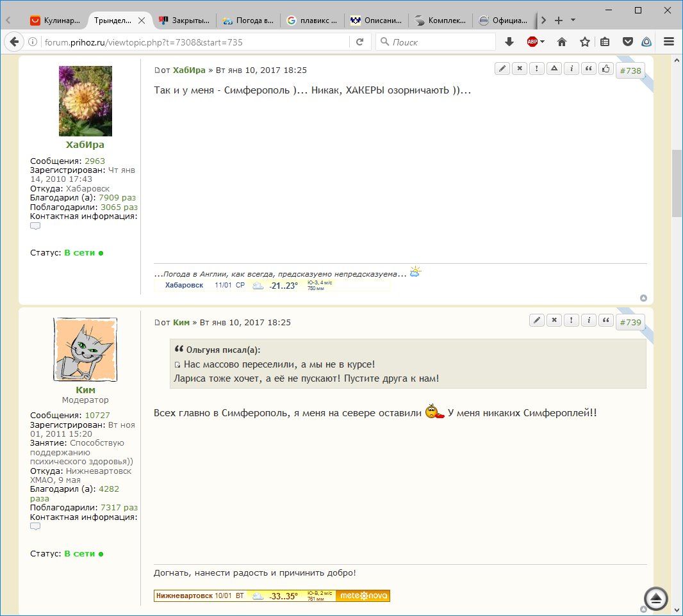This screenshot has height=616, width=683.
Task: Click the quote icon on post #739
Action: click(605, 321)
